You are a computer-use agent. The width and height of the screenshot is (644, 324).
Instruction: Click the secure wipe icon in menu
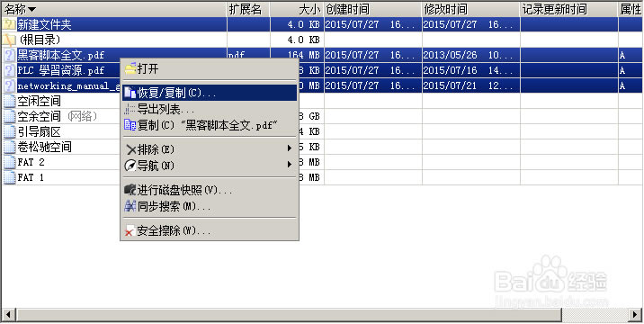(130, 231)
